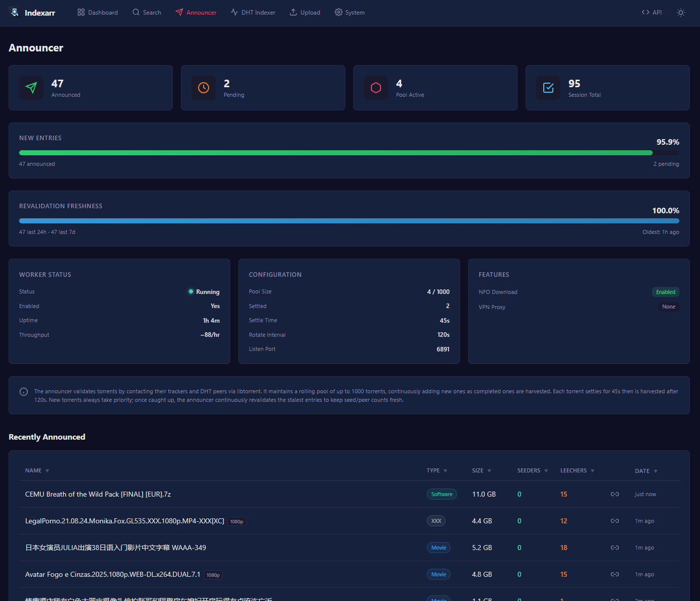
Task: Click the orange clock Pending icon
Action: coord(204,88)
